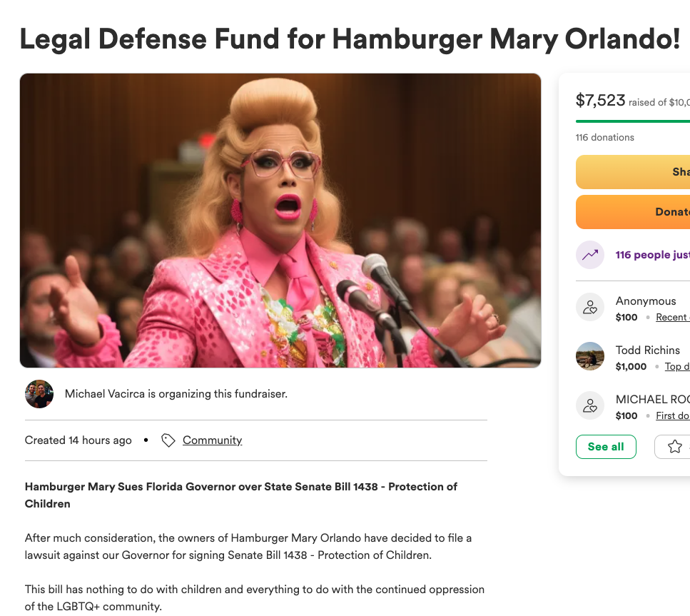Click the MICHAEL ROC donor avatar icon
This screenshot has height=616, width=690.
click(590, 405)
